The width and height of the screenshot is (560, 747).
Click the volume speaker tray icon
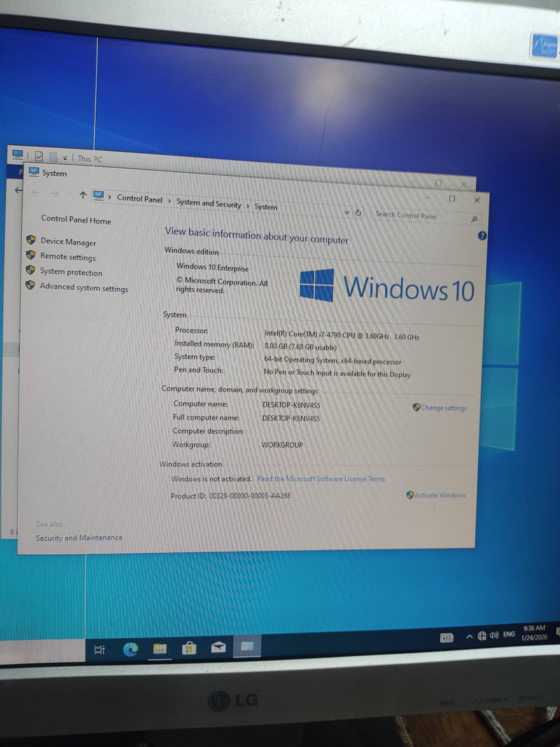[494, 636]
